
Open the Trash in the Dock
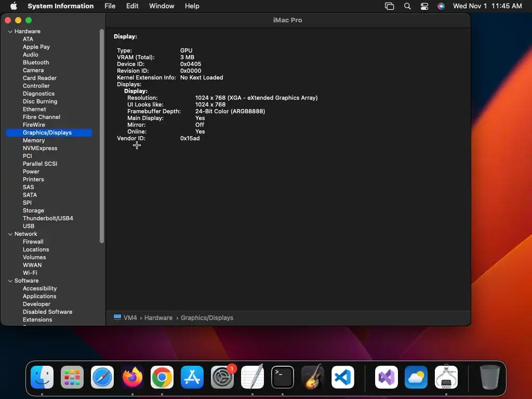[x=489, y=377]
